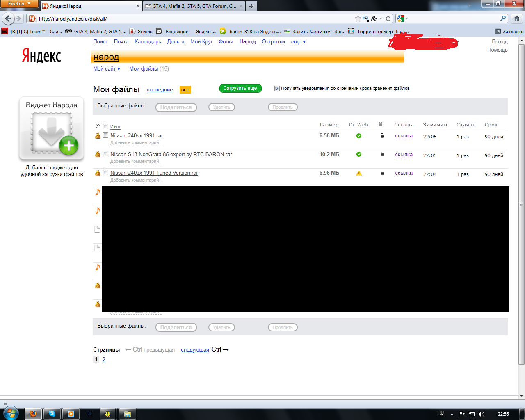
Task: Open Открытки in Yandex top menu
Action: (x=273, y=42)
